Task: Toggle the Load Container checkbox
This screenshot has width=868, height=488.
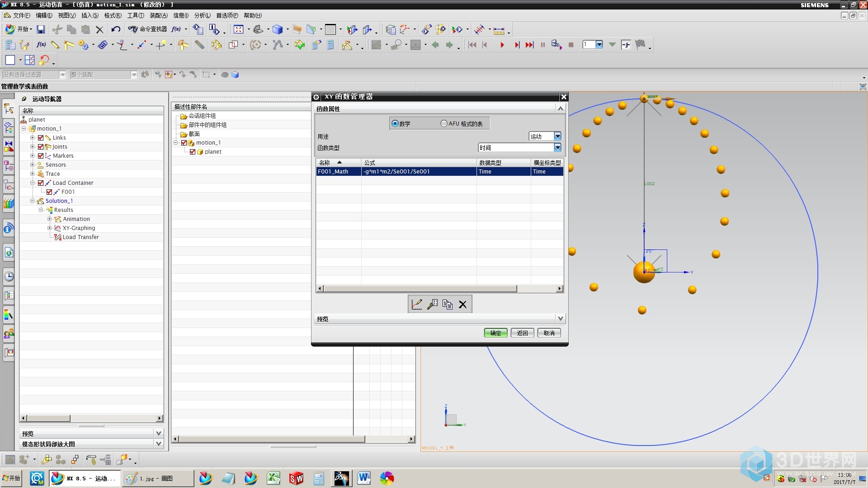Action: 41,183
